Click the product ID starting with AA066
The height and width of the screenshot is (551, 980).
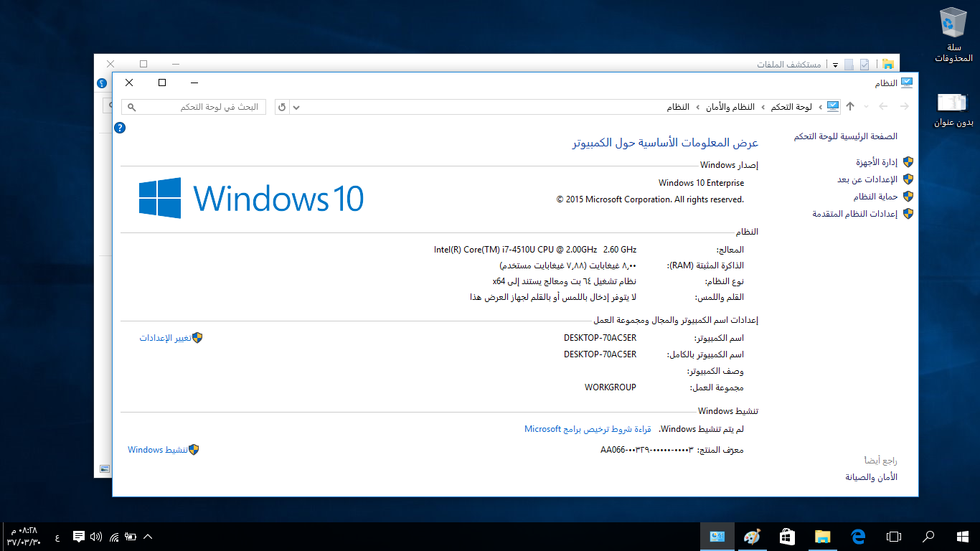tap(647, 451)
